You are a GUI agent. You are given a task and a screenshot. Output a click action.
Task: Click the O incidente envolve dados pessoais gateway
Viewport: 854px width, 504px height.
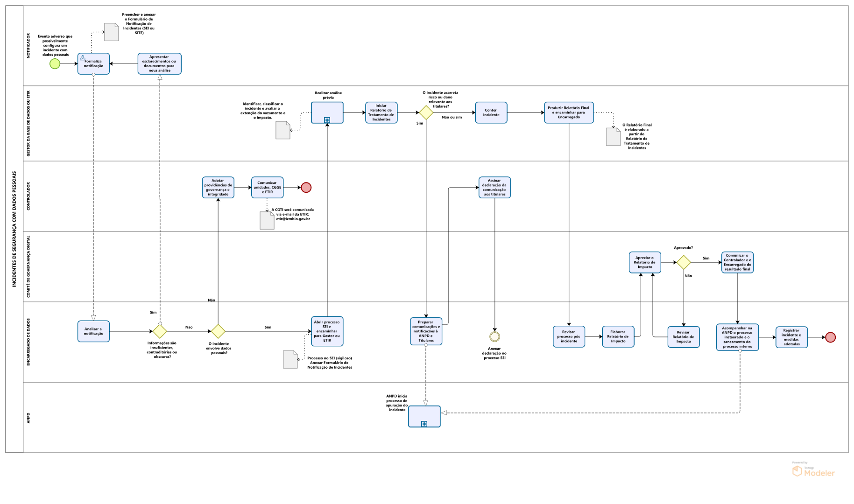[x=218, y=331]
